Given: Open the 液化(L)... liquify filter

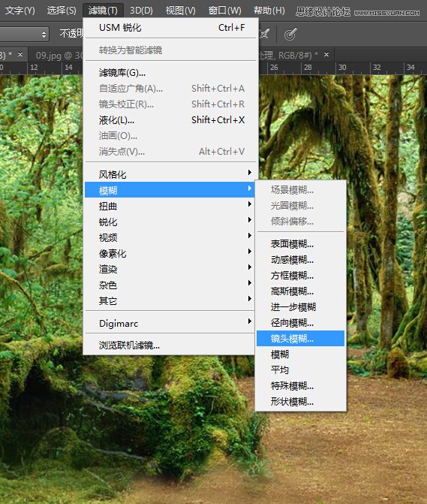Looking at the screenshot, I should tap(170, 120).
